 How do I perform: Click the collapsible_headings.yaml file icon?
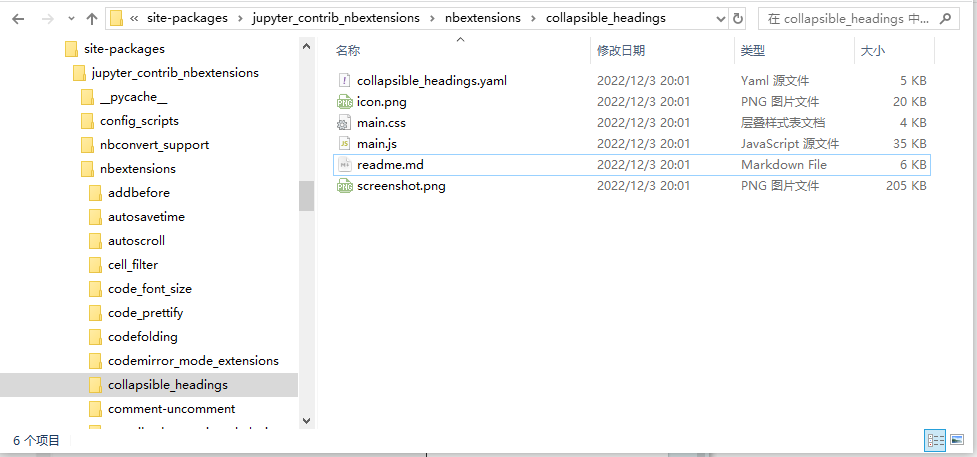tap(345, 81)
